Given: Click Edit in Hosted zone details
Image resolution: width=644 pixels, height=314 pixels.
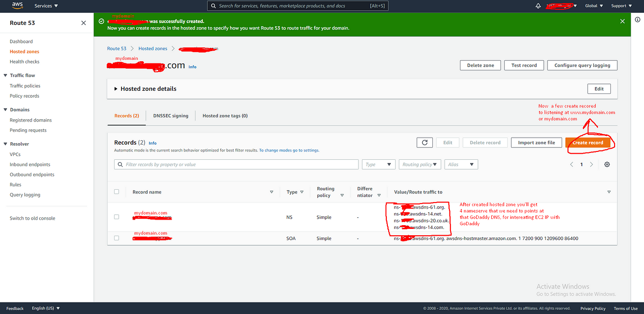Looking at the screenshot, I should [x=599, y=89].
